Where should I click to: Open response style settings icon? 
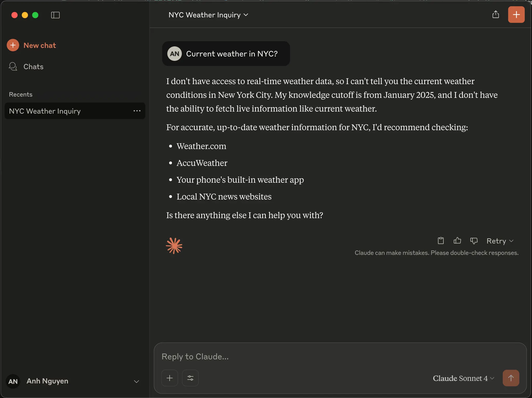[x=190, y=378]
